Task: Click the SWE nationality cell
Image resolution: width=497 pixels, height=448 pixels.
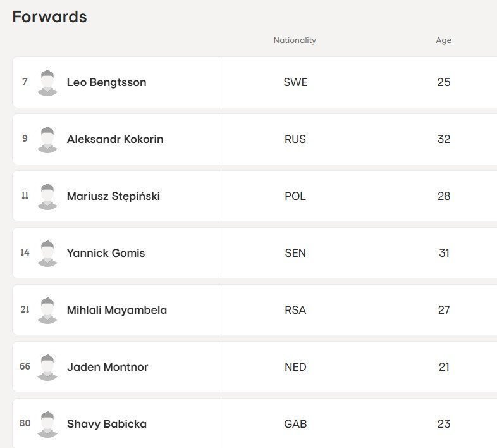Action: tap(295, 82)
